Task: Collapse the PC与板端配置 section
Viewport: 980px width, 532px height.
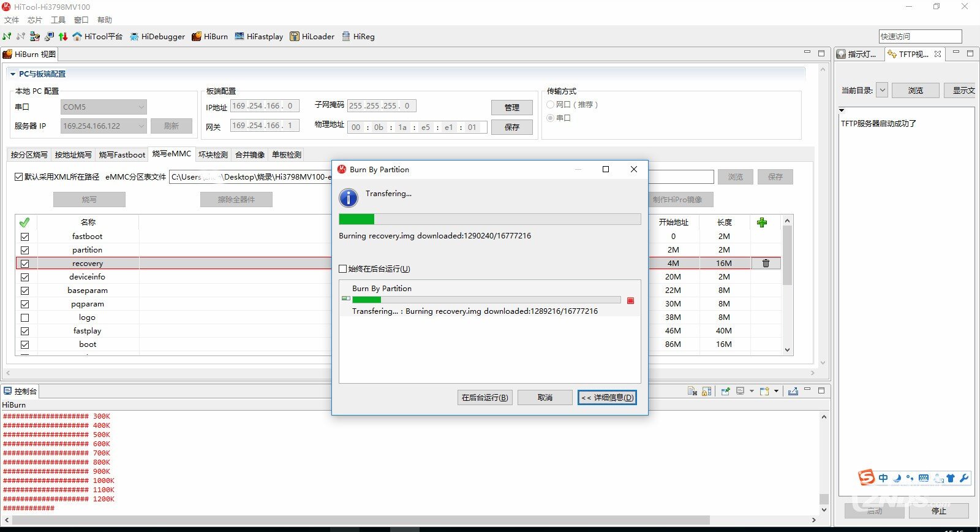Action: coord(12,74)
